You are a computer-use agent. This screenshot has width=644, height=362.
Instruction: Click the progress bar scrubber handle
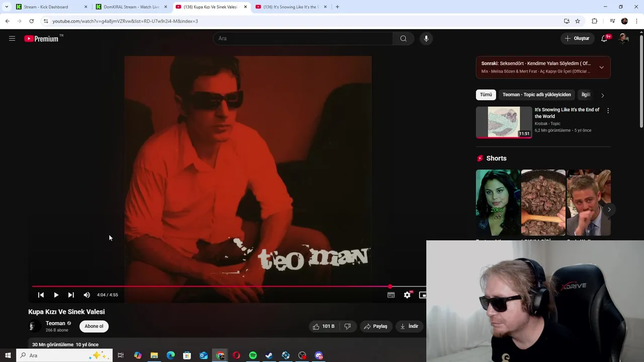tap(390, 287)
